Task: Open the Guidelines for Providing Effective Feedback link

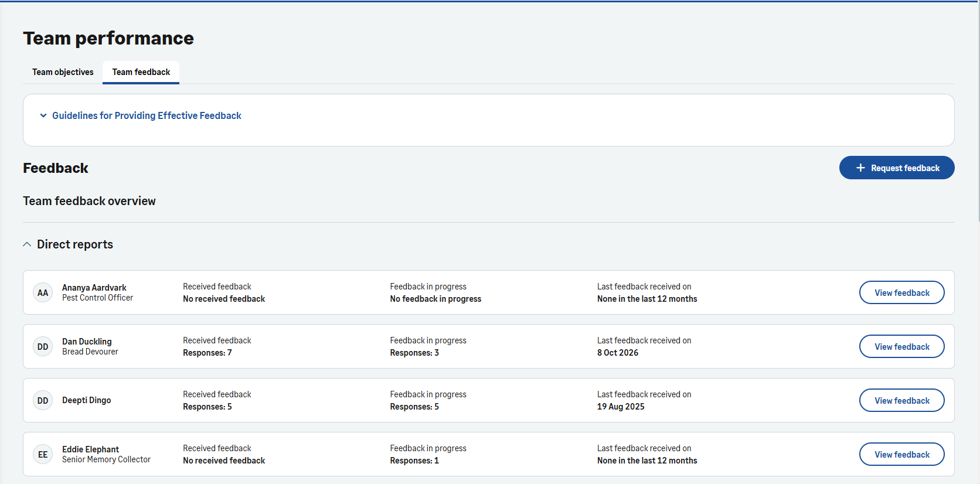Action: [147, 116]
